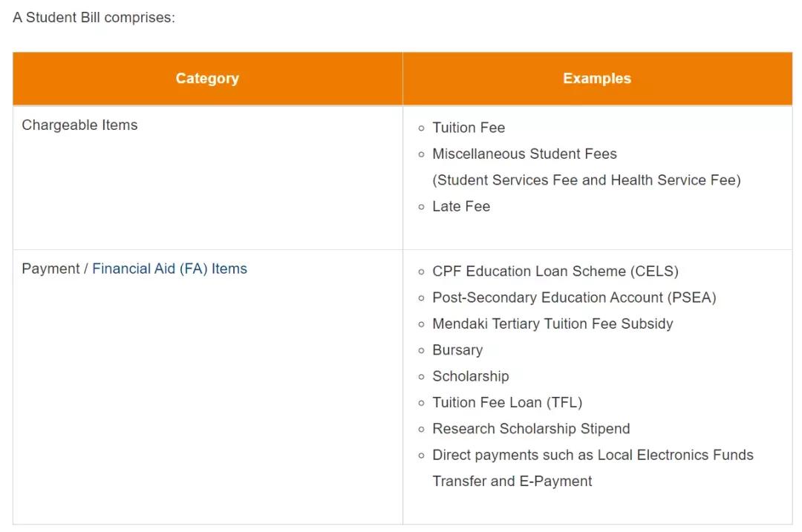
Task: Click Mendaki Tertiary Tuition Fee Subsidy entry
Action: tap(553, 324)
